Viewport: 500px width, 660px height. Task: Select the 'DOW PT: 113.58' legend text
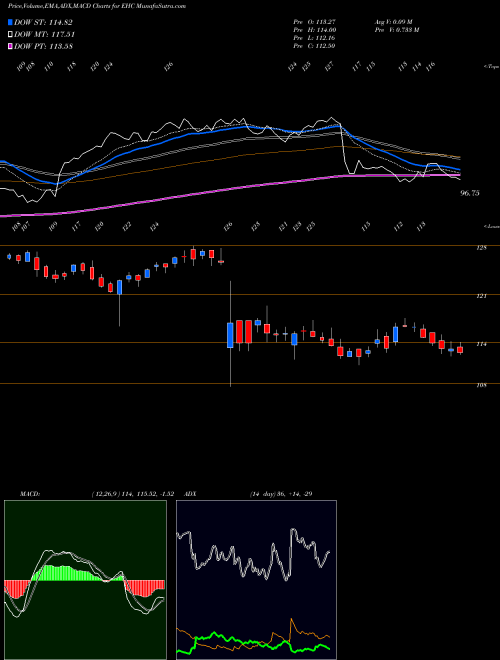point(44,46)
